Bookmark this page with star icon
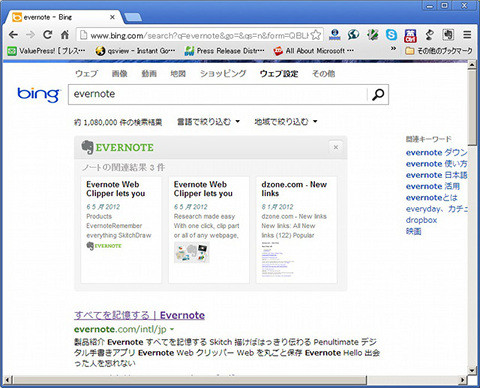Screen dimensions: 480x388 pyautogui.click(x=316, y=35)
